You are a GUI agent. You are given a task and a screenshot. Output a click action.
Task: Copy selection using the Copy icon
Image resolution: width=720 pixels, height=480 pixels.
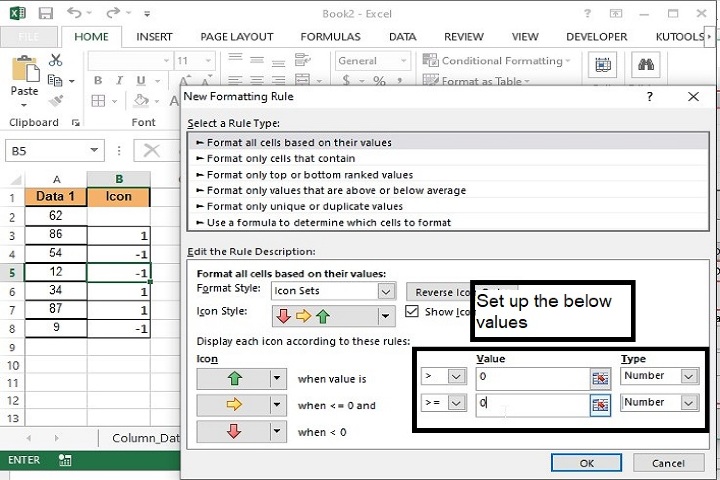55,80
